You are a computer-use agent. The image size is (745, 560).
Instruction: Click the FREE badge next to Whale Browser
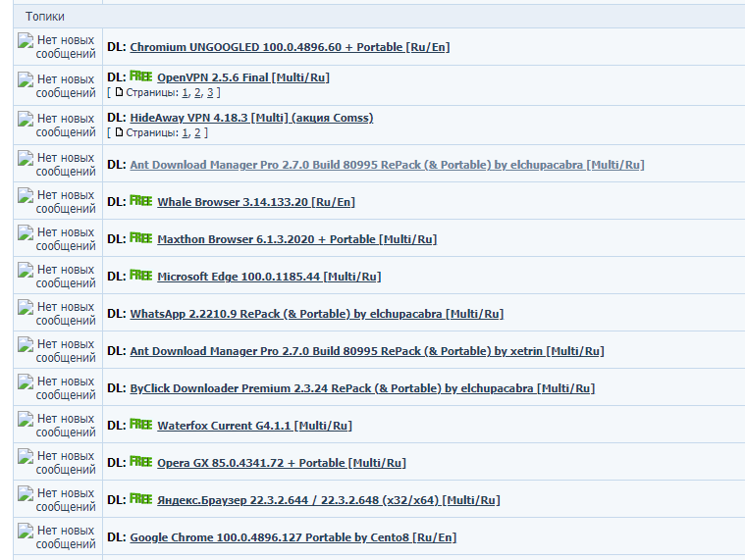coord(140,201)
